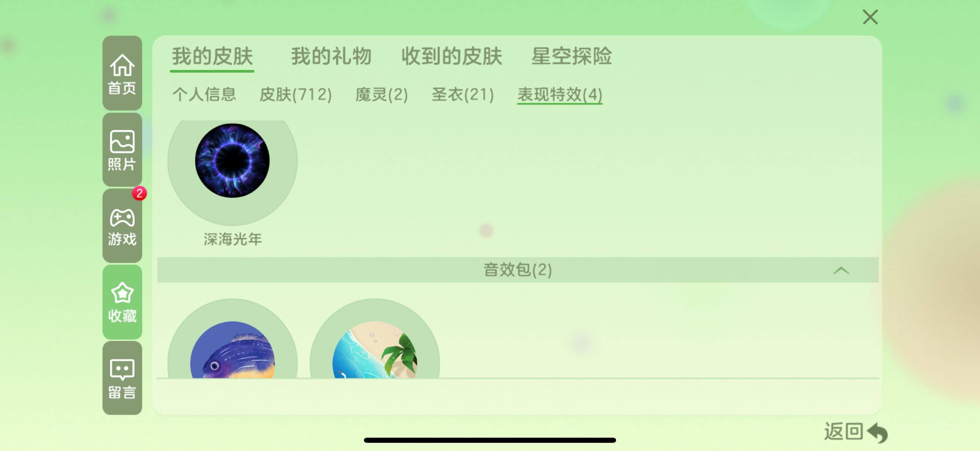Screen dimensions: 980x451
Task: Click the 音效包(2) section header bar
Action: click(517, 270)
